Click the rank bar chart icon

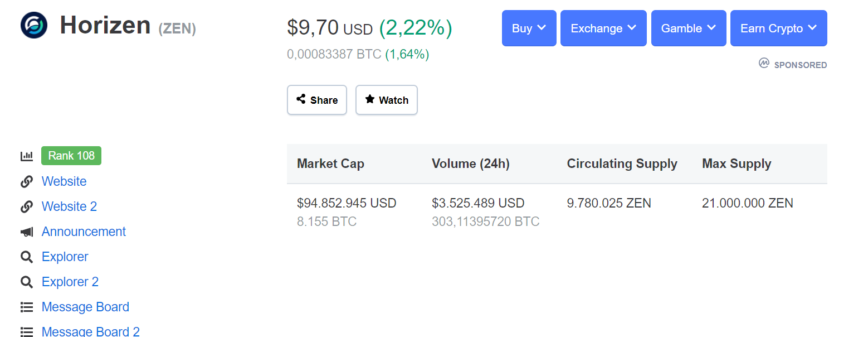coord(27,156)
